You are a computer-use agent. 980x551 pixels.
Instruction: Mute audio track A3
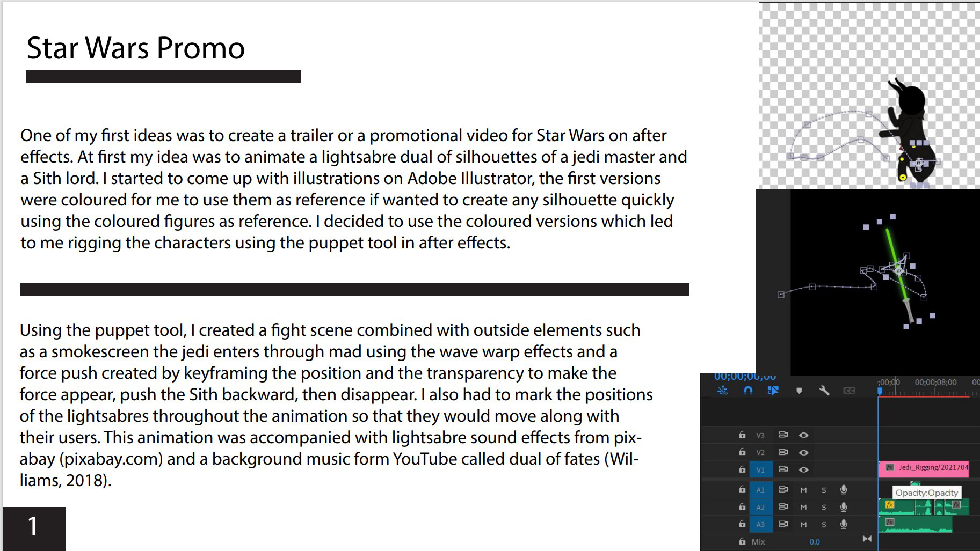click(x=804, y=524)
